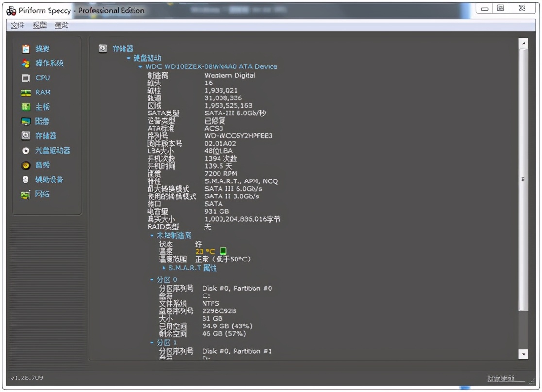Click the 存储器 hard drive sidebar icon
Image resolution: width=542 pixels, height=392 pixels.
click(26, 136)
